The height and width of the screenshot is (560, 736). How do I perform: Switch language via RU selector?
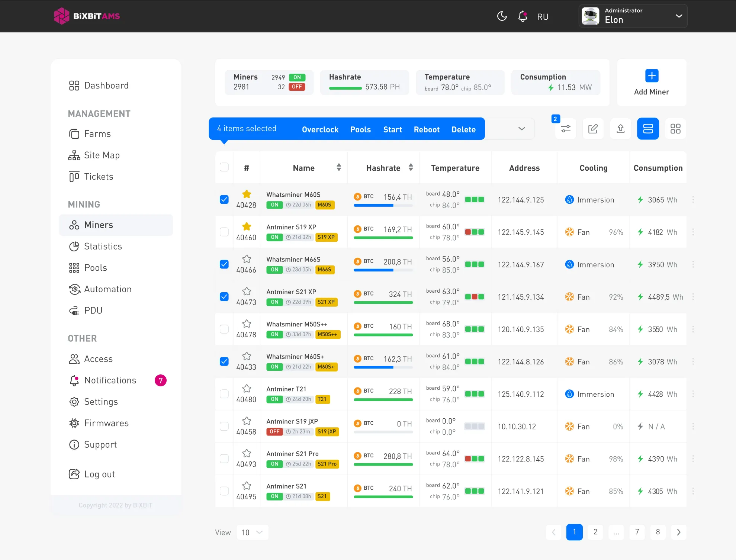pos(543,17)
